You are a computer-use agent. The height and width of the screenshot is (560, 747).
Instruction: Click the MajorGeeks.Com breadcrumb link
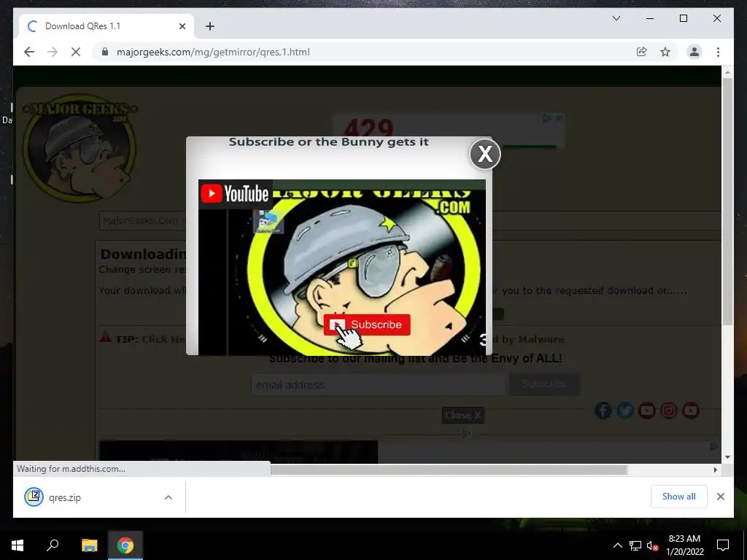click(140, 220)
